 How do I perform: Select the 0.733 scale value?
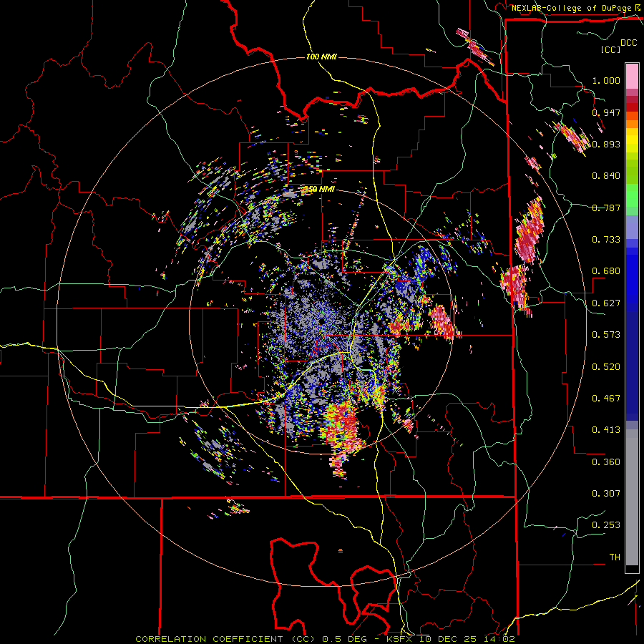pyautogui.click(x=606, y=240)
